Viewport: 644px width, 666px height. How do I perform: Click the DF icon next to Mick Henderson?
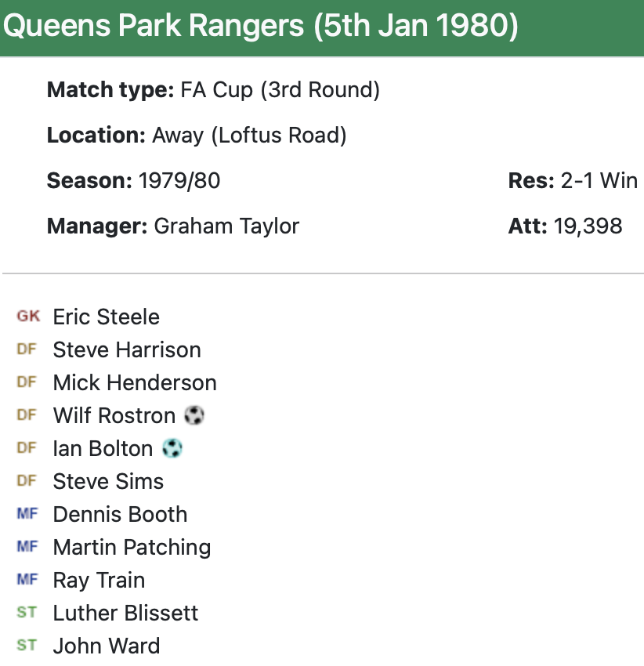(x=27, y=382)
